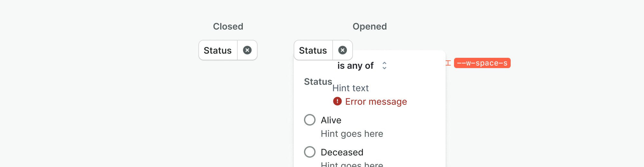
Task: Click the "Hint text" description
Action: tap(350, 88)
